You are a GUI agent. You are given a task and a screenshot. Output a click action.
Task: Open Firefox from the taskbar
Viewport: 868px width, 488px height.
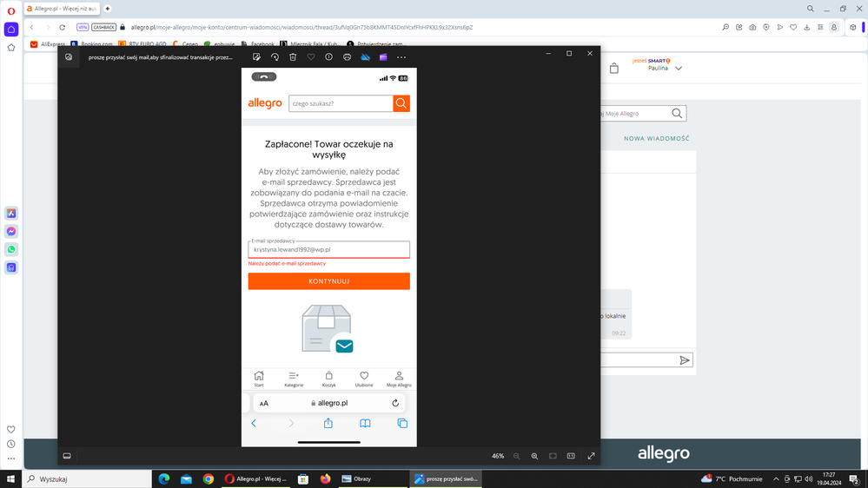pyautogui.click(x=326, y=479)
